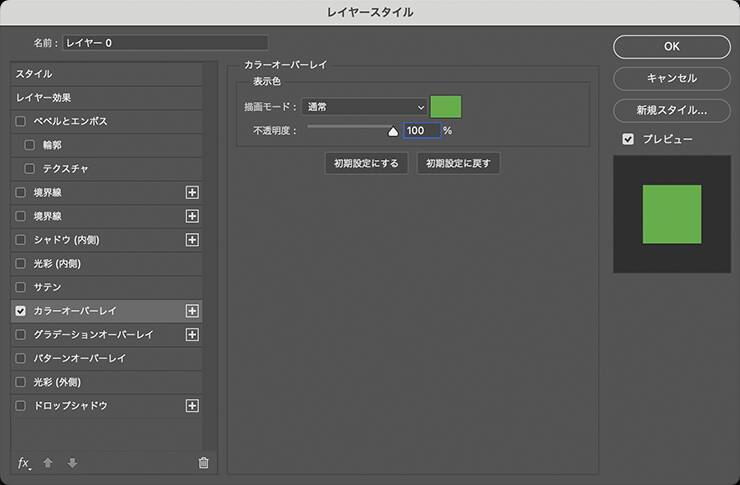
Task: Click the plus icon beside グラデーションオーバーレイ
Action: pos(192,334)
